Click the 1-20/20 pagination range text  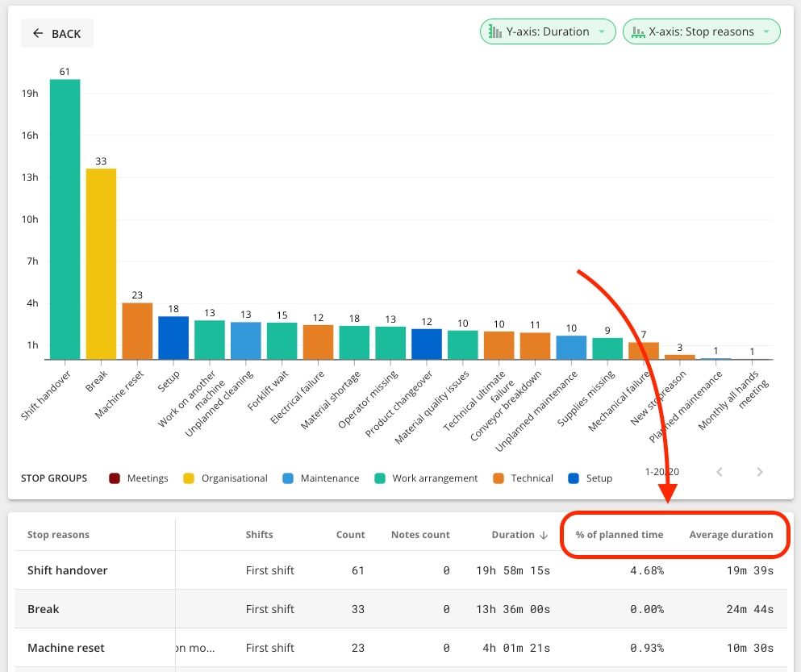coord(662,472)
